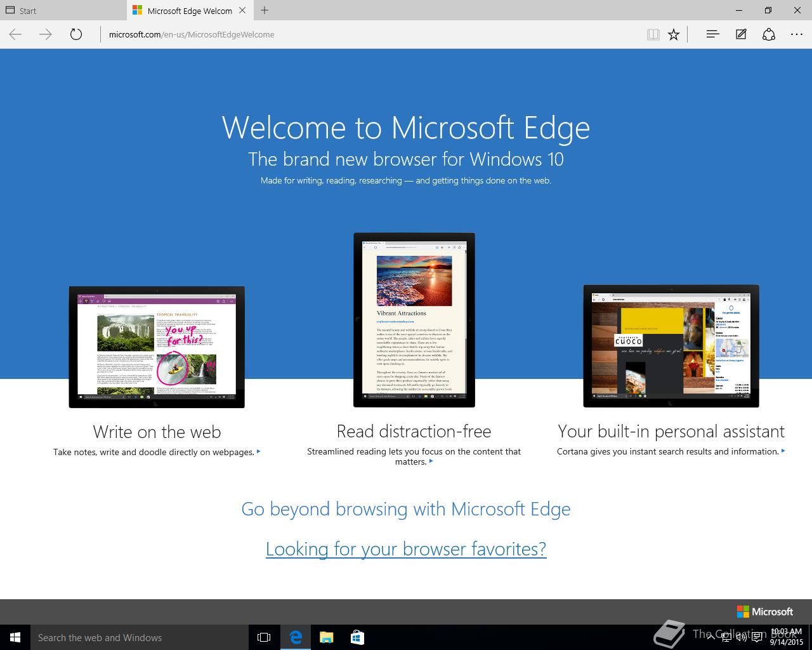Click 'The brand new browser for Windows 10'
This screenshot has width=812, height=650.
point(406,159)
